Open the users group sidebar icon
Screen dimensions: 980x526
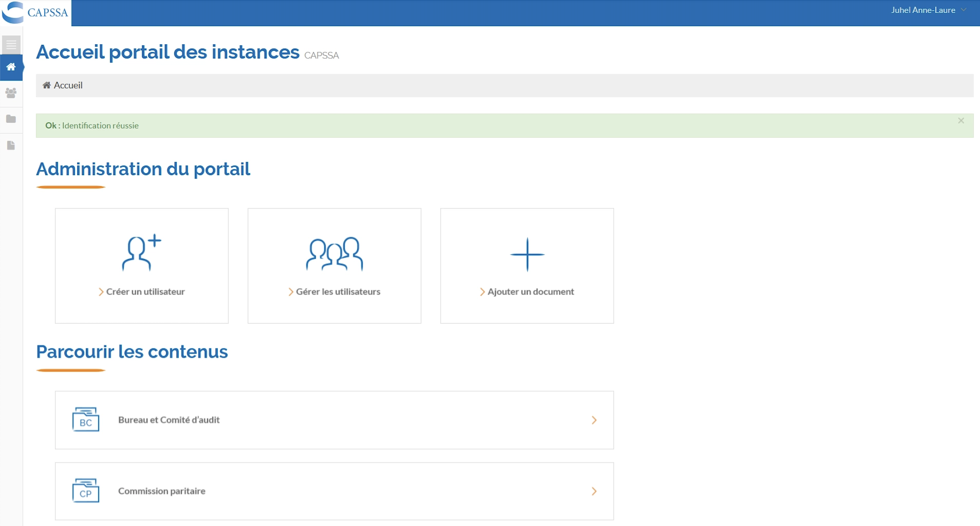tap(11, 93)
